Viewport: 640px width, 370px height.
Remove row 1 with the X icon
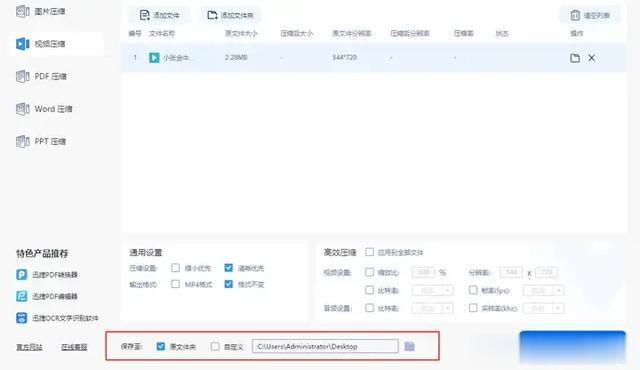(x=591, y=58)
